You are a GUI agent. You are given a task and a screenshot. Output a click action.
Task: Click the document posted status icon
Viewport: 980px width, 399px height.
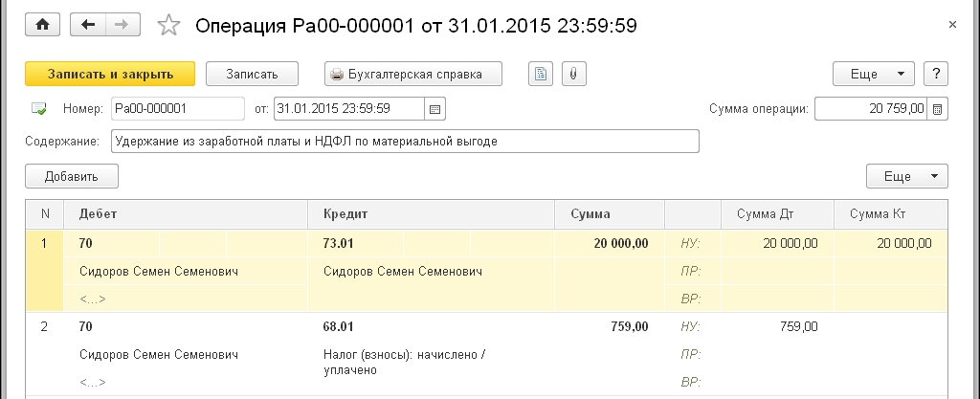click(x=39, y=109)
